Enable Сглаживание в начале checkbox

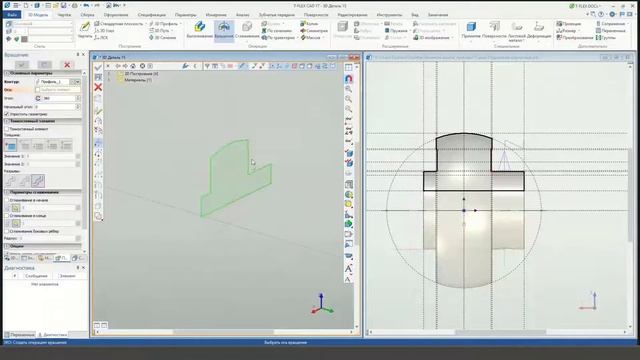click(x=7, y=200)
